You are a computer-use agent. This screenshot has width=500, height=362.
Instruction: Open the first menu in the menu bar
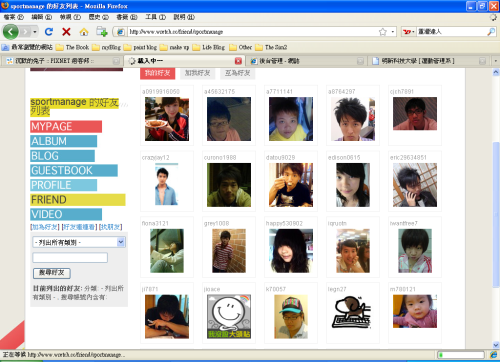click(14, 17)
